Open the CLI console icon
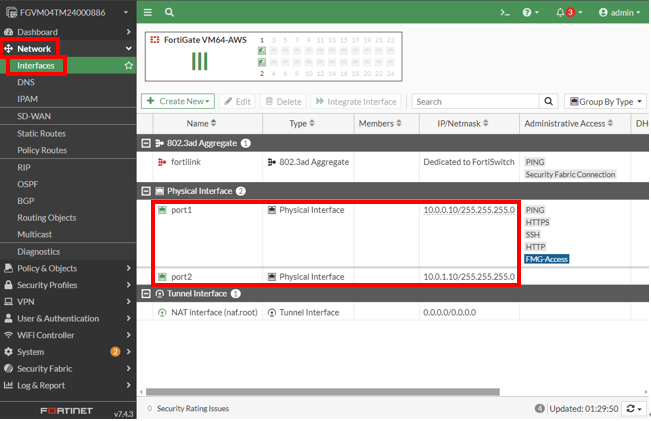The image size is (651, 421). tap(505, 12)
